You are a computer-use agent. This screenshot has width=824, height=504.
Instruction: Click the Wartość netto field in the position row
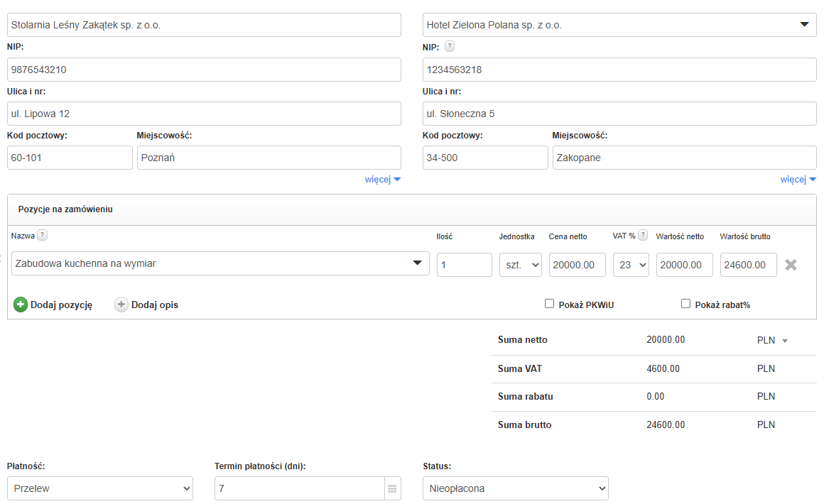(x=685, y=265)
